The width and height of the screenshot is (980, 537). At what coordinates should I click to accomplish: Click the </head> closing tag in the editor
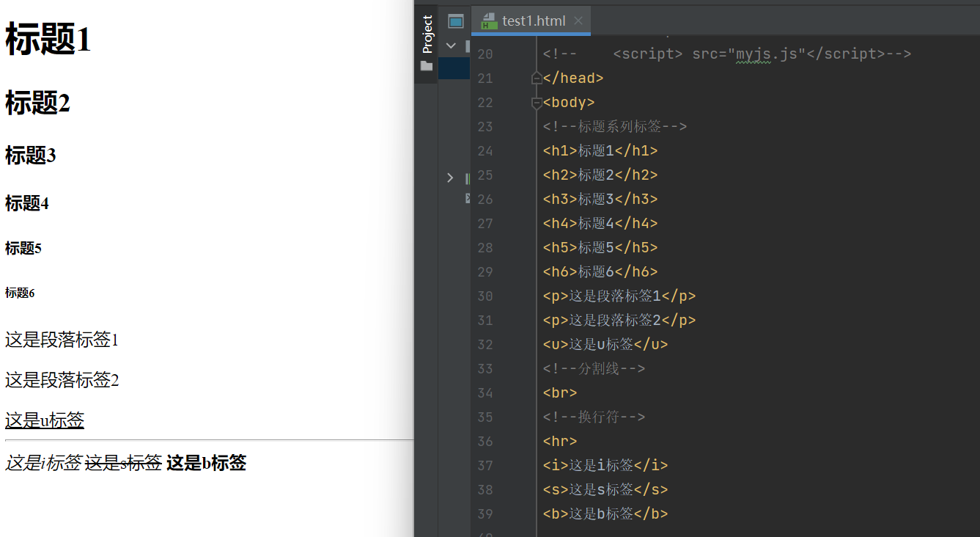point(573,78)
